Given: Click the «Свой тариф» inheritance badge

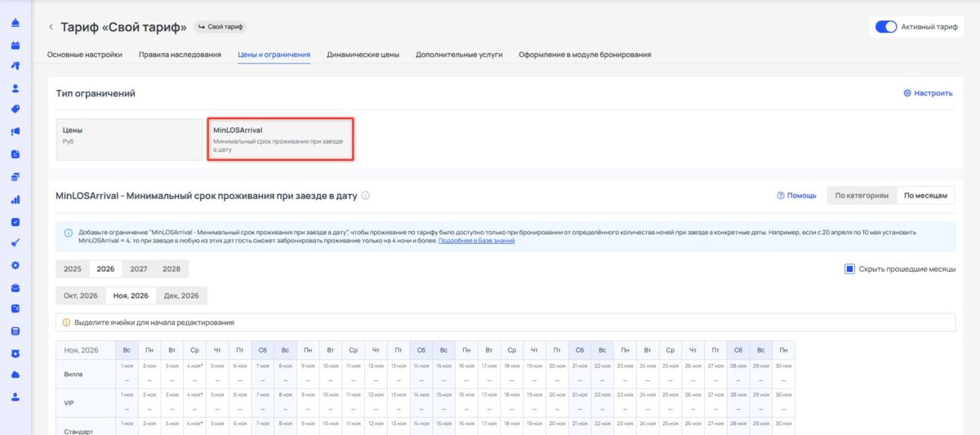Looking at the screenshot, I should [x=220, y=27].
